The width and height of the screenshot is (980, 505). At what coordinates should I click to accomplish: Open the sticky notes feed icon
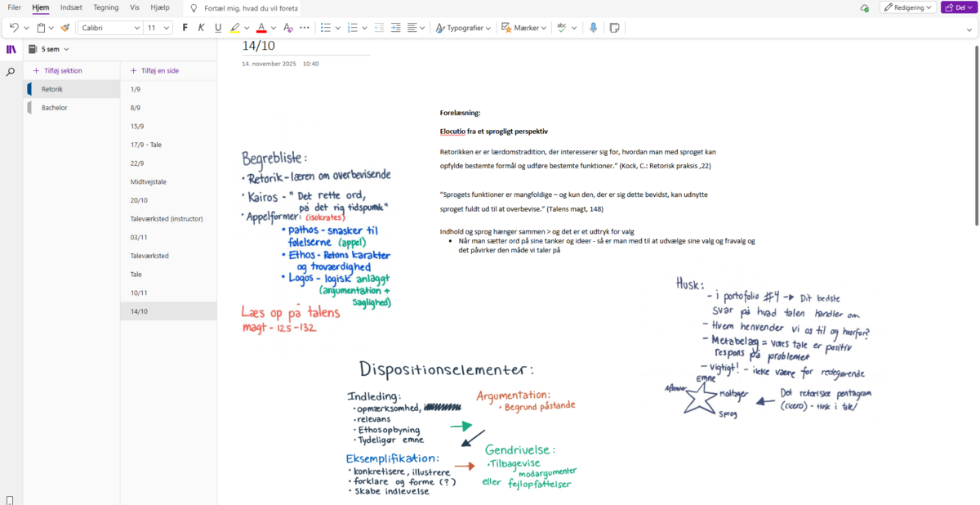(615, 28)
